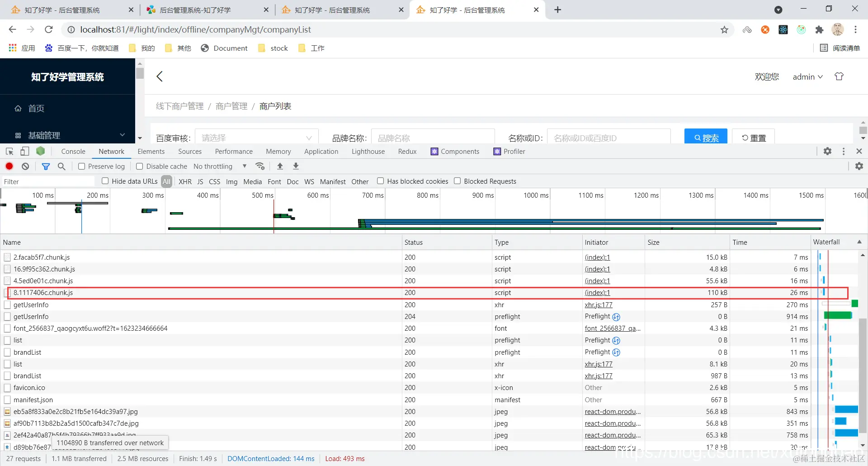The height and width of the screenshot is (466, 868).
Task: Open the No throttling dropdown
Action: (x=220, y=166)
